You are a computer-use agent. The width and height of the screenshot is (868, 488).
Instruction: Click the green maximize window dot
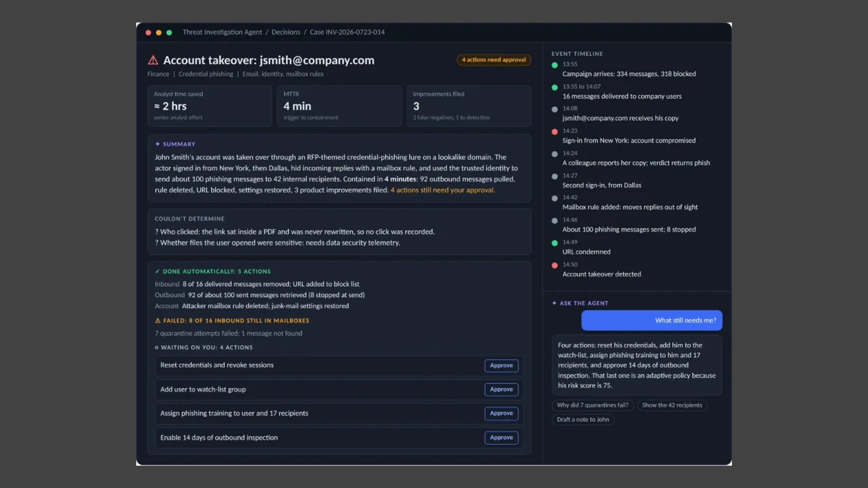(169, 33)
